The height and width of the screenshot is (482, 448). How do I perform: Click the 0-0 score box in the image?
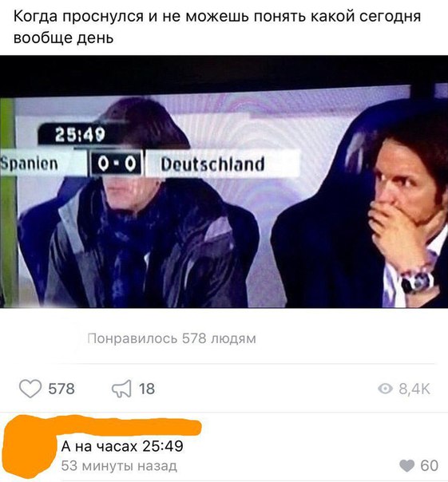pos(117,164)
